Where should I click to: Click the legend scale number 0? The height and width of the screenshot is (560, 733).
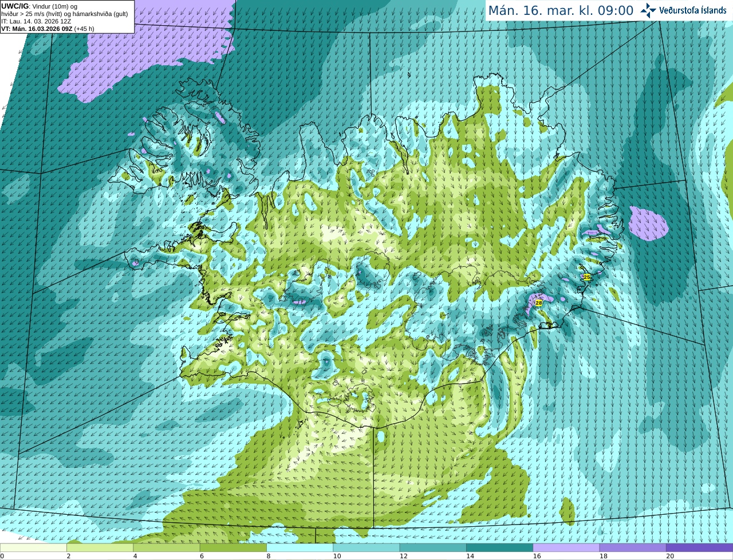pyautogui.click(x=2, y=556)
